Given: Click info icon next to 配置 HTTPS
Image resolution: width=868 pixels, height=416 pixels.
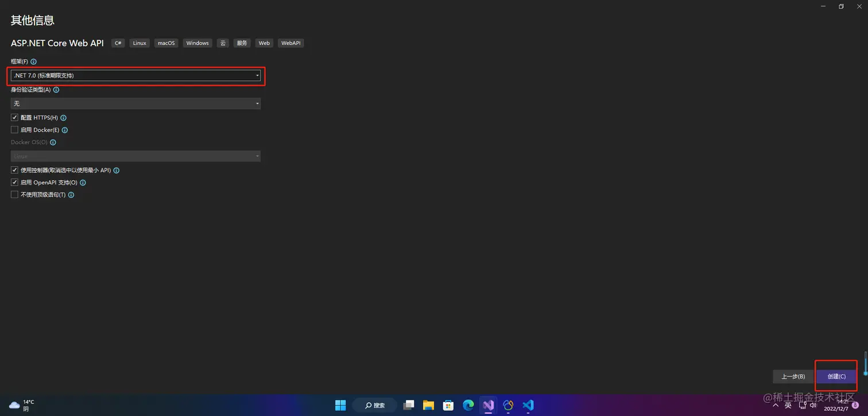Looking at the screenshot, I should tap(64, 118).
